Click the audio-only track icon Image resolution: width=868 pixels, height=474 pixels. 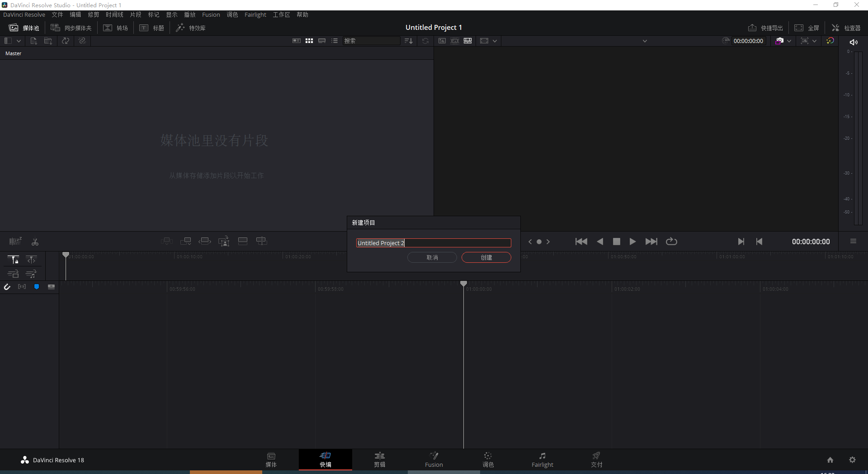coord(31,274)
